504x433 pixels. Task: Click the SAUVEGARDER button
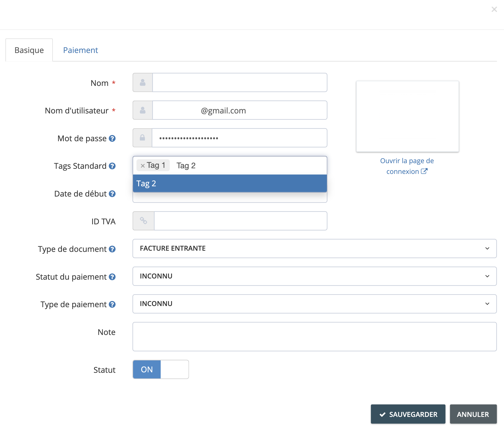point(408,414)
